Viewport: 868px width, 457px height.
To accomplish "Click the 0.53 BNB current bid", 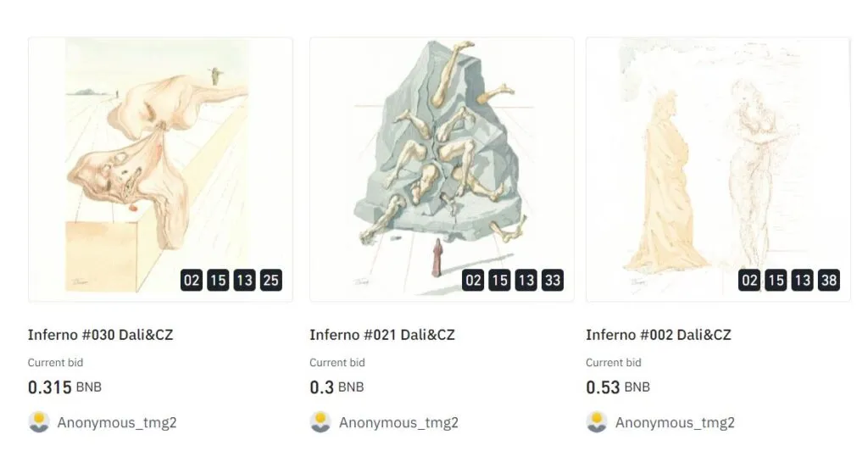I will [618, 387].
